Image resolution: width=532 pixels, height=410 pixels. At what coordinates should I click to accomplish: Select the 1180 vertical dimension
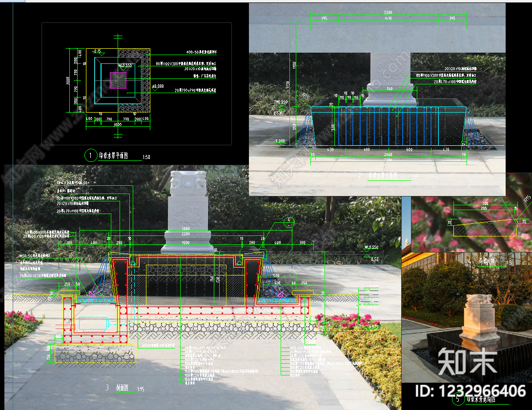(294, 65)
